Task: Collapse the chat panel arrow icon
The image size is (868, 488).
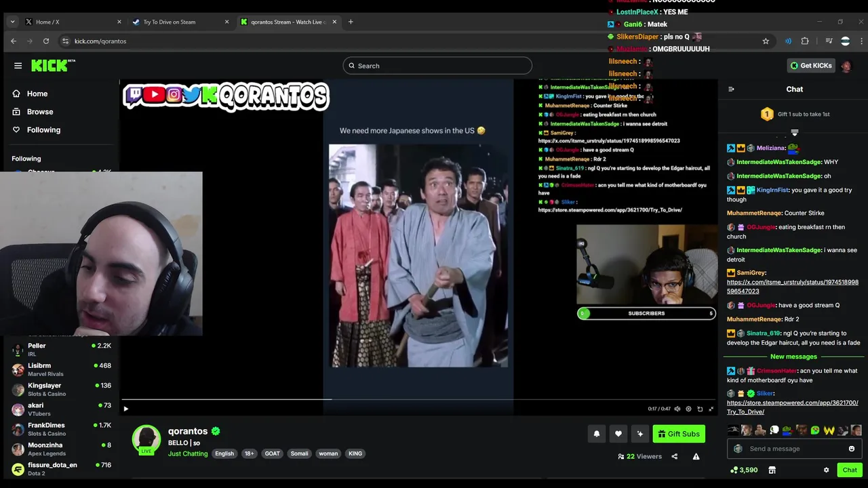Action: (x=731, y=89)
